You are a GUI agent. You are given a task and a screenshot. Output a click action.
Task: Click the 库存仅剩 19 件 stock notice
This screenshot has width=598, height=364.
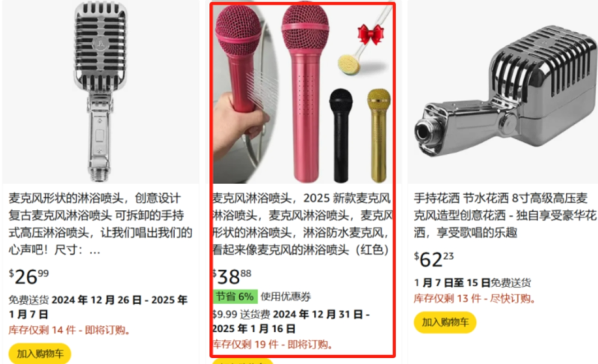(272, 345)
